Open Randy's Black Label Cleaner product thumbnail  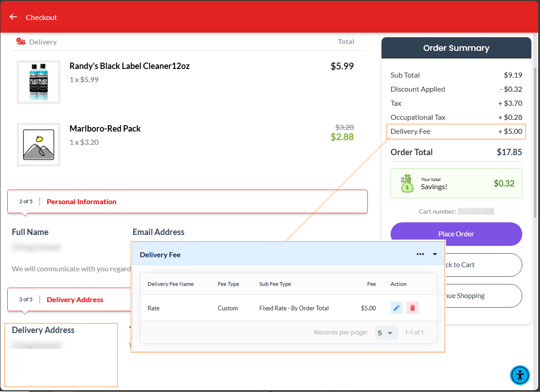click(x=39, y=82)
